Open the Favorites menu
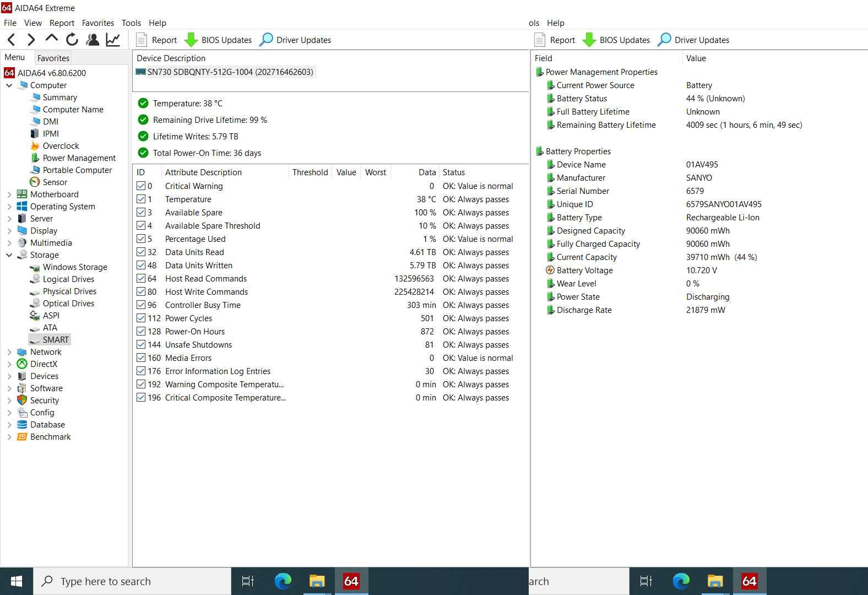 [98, 23]
